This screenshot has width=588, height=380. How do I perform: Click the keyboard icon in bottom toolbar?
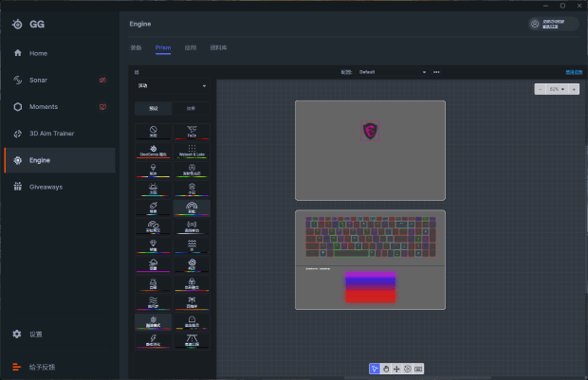418,369
